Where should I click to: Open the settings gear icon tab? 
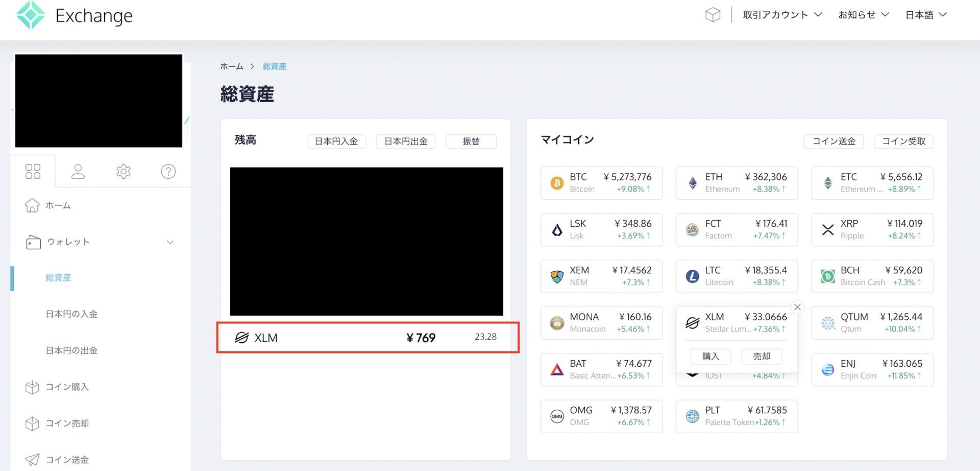[x=124, y=172]
